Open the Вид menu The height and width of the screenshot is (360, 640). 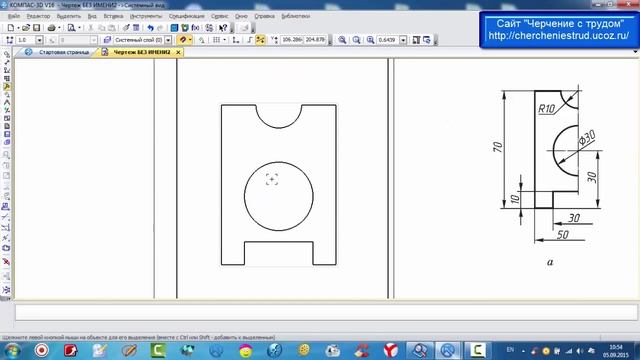[92, 16]
